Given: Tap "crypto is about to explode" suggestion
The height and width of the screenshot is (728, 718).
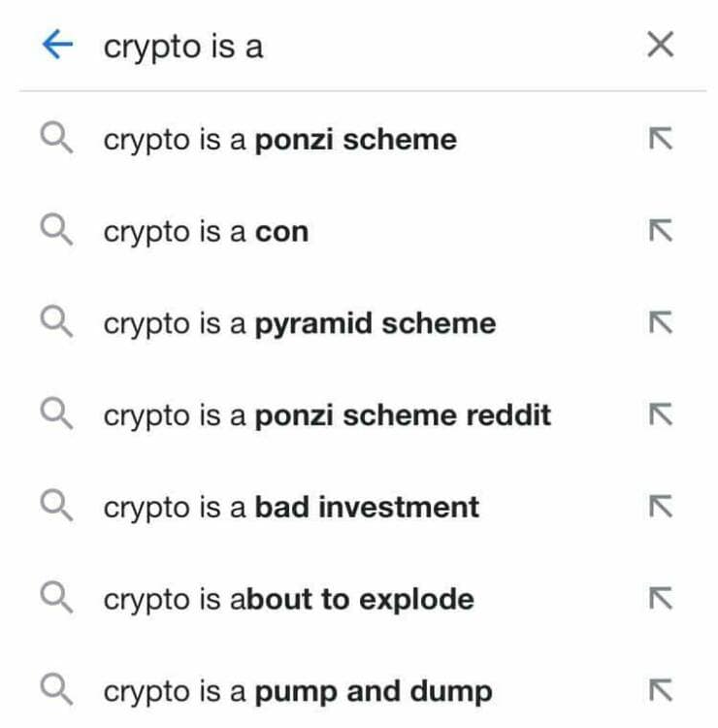Looking at the screenshot, I should click(x=288, y=599).
